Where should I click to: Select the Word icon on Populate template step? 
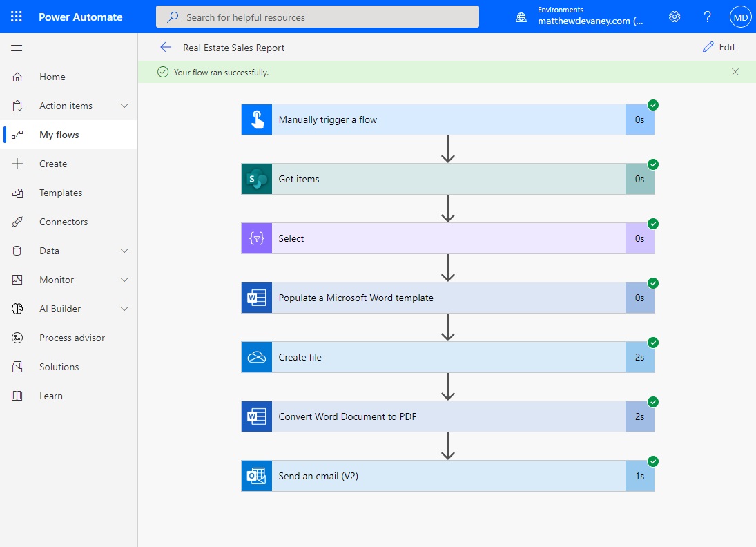pos(256,297)
